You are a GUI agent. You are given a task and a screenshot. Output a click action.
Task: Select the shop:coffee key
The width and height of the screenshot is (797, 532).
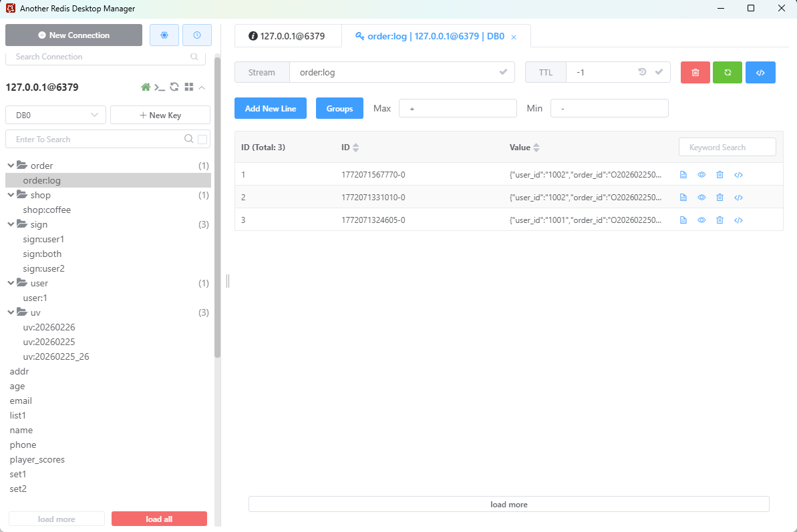click(x=47, y=210)
